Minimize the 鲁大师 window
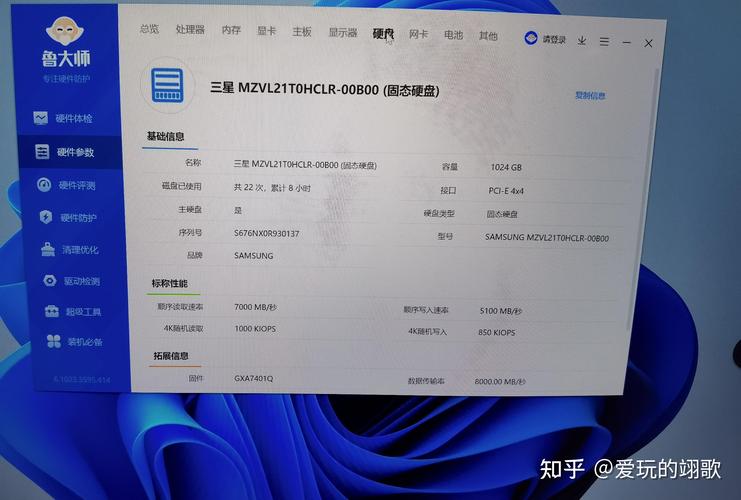The height and width of the screenshot is (500, 741). click(627, 43)
